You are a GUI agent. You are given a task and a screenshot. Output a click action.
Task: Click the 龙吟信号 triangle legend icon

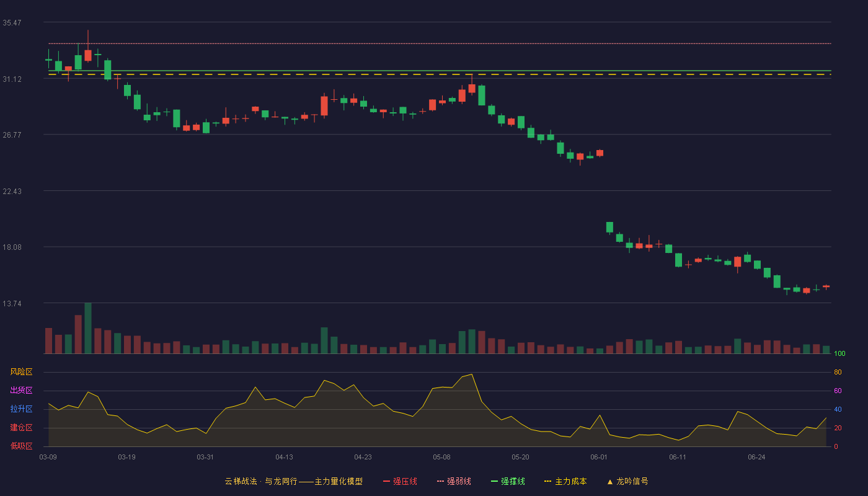[610, 481]
